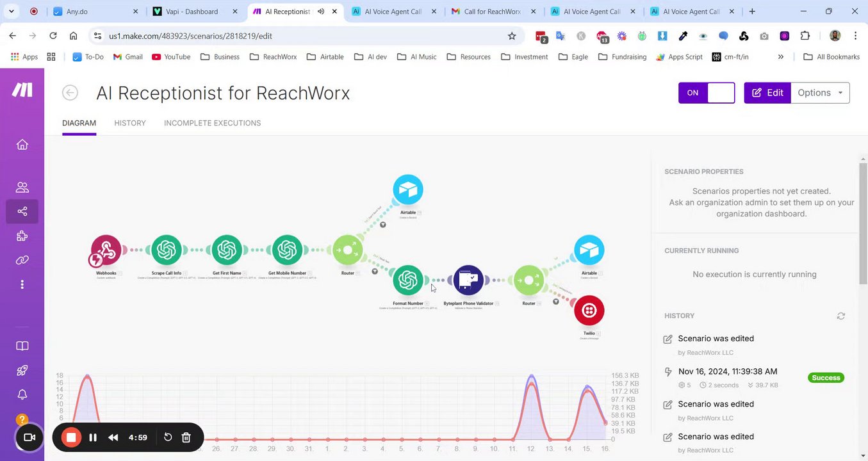This screenshot has width=868, height=461.
Task: Refresh the History panel list
Action: (x=841, y=316)
